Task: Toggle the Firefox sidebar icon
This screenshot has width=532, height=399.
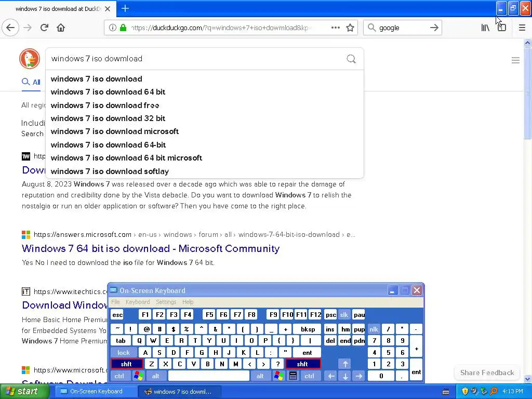Action: 502,28
